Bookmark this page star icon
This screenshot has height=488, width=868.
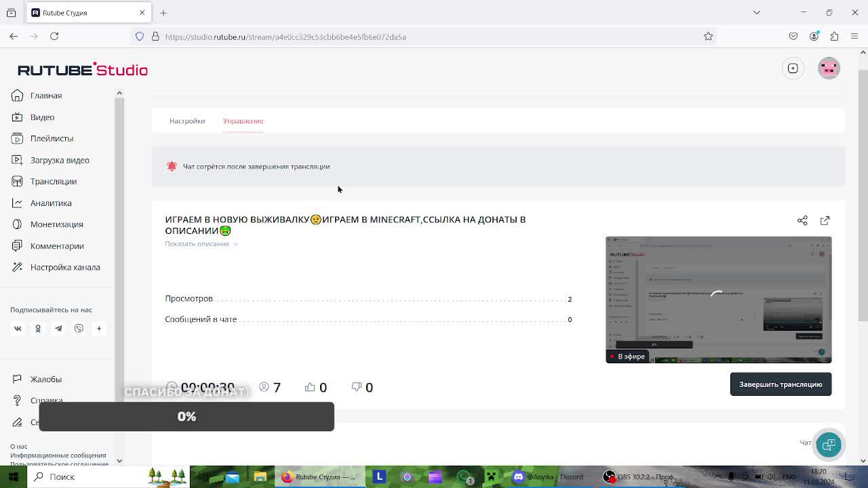708,37
